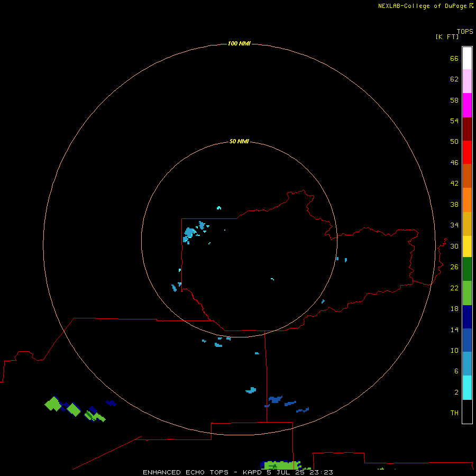
Task: Click the dark green 30 kft legend swatch
Action: pyautogui.click(x=467, y=269)
